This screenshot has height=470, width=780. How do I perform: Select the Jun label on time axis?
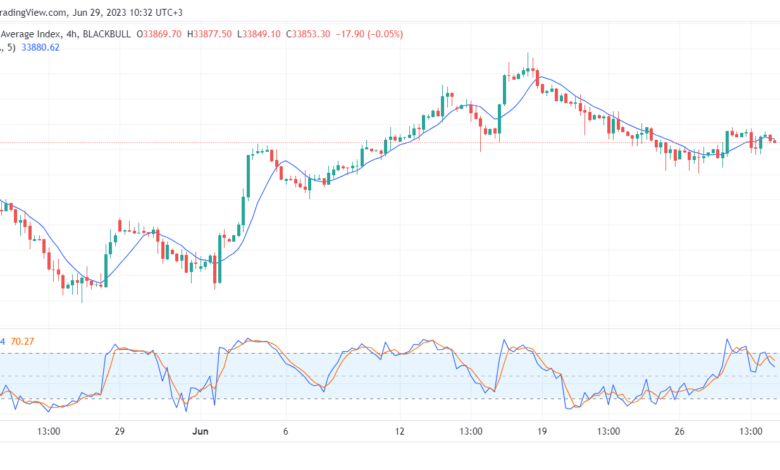coord(200,432)
